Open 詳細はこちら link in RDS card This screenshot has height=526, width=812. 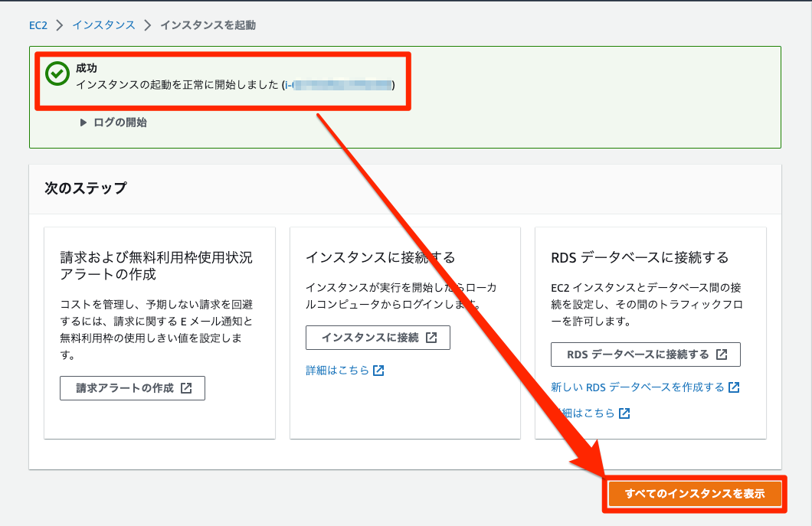[x=583, y=413]
